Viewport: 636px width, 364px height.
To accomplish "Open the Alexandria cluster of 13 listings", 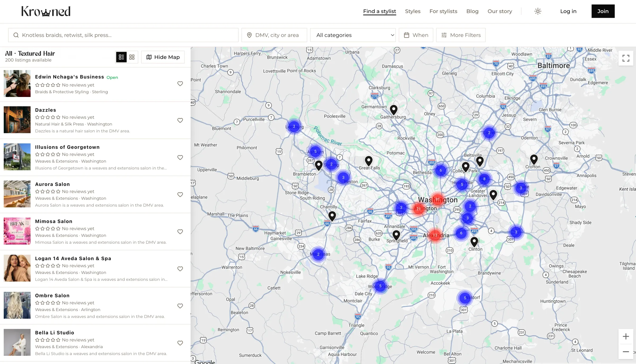I will click(x=435, y=235).
